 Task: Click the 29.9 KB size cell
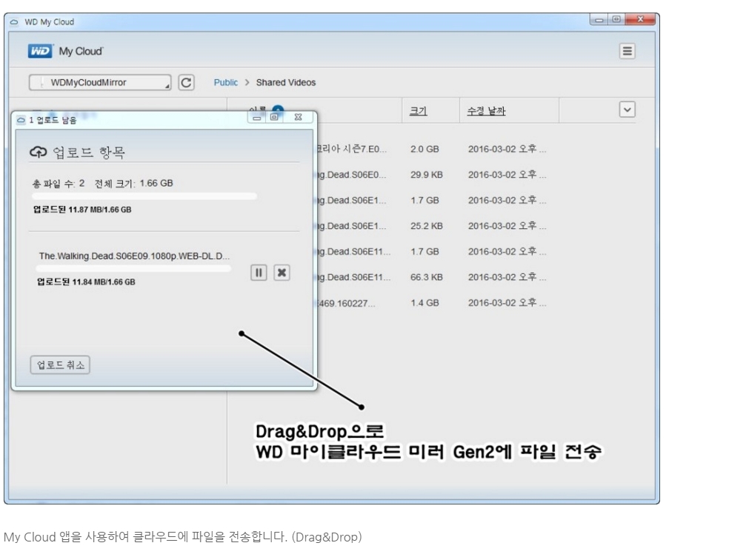(x=426, y=175)
